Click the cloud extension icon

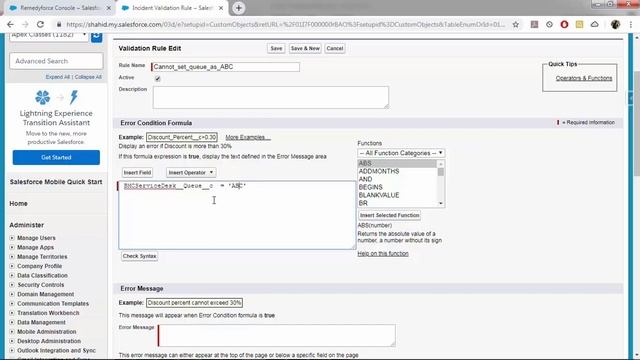point(595,24)
